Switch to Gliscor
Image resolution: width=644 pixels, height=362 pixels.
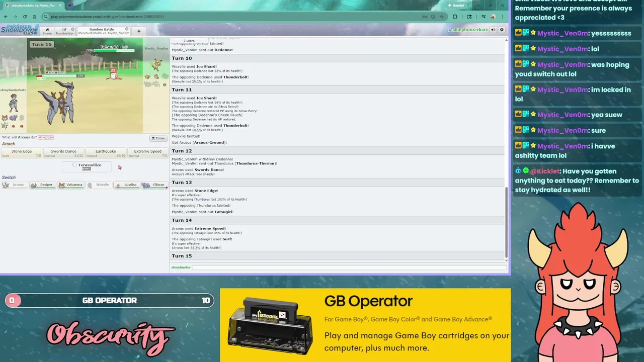[x=154, y=185]
